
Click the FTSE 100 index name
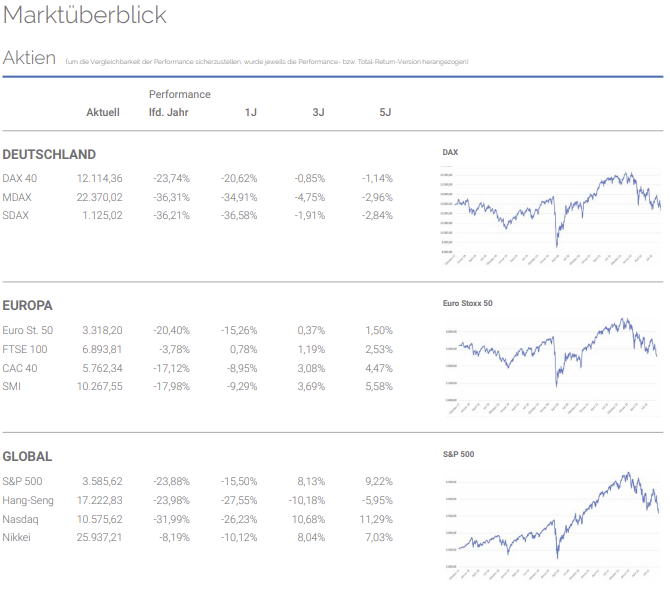(x=25, y=349)
